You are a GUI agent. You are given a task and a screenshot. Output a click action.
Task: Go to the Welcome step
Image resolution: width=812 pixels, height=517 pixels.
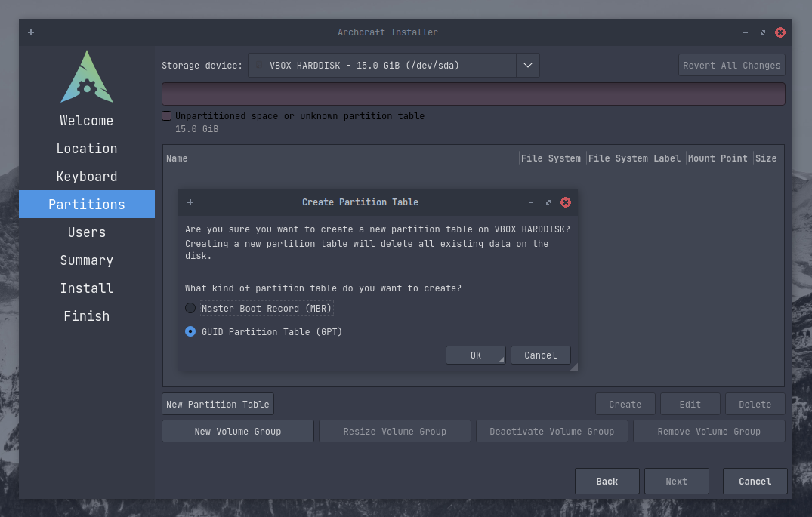(x=86, y=121)
